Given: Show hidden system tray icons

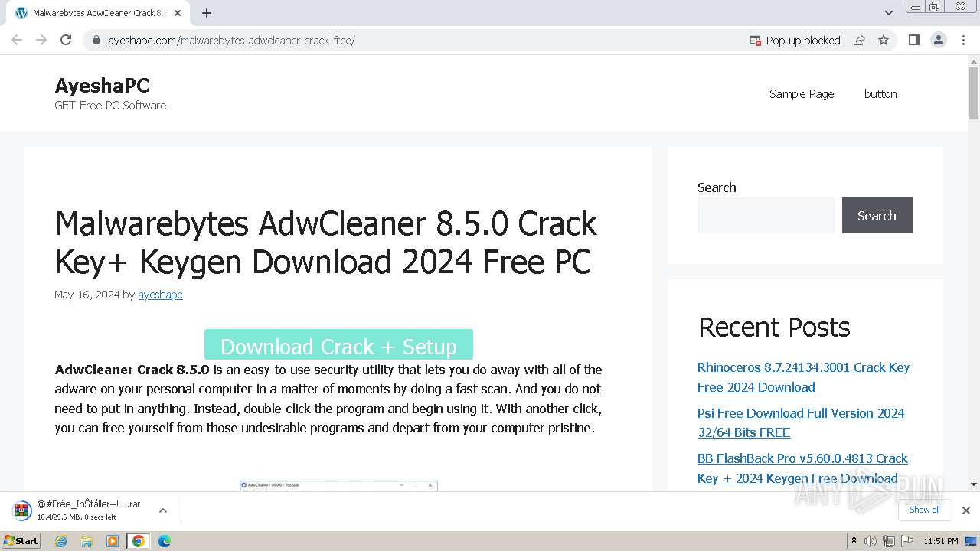Looking at the screenshot, I should coord(854,541).
